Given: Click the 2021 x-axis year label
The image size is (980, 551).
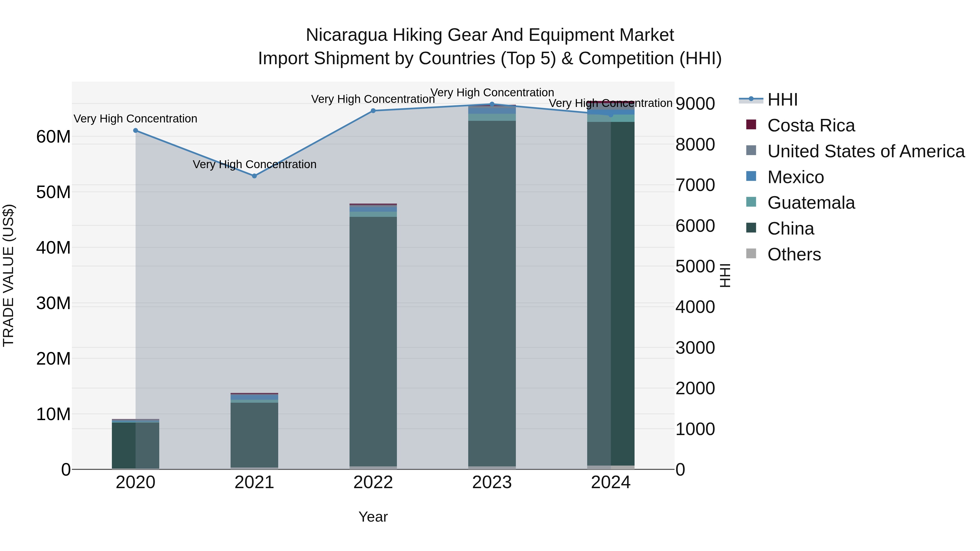Looking at the screenshot, I should click(255, 482).
